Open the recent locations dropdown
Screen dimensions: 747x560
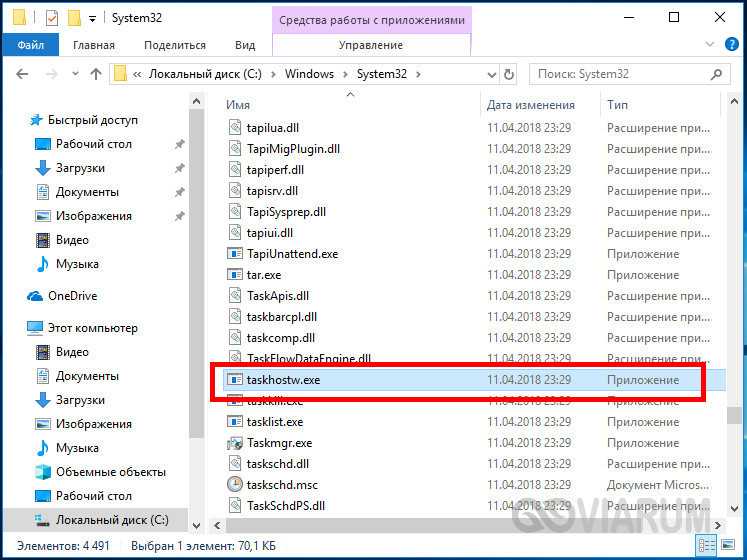[x=75, y=74]
